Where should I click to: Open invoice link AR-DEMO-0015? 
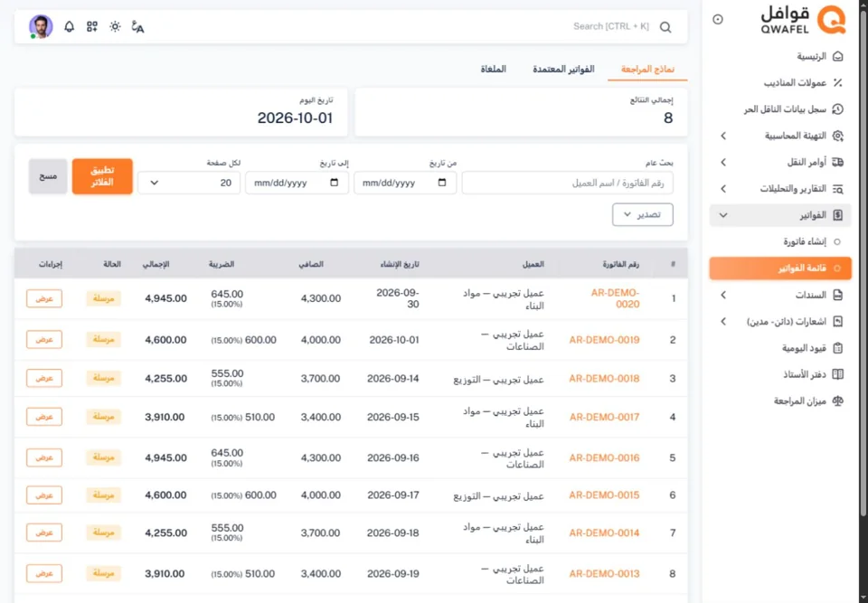605,495
